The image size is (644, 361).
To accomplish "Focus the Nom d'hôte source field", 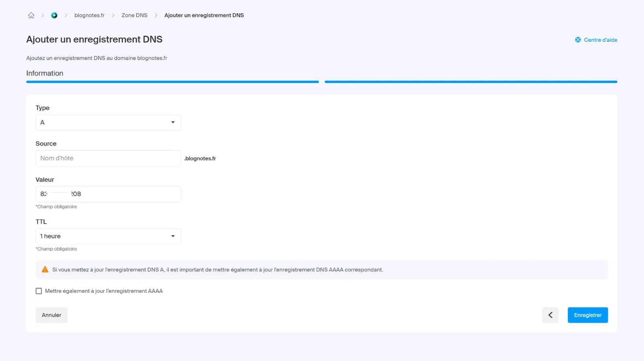I will tap(108, 158).
